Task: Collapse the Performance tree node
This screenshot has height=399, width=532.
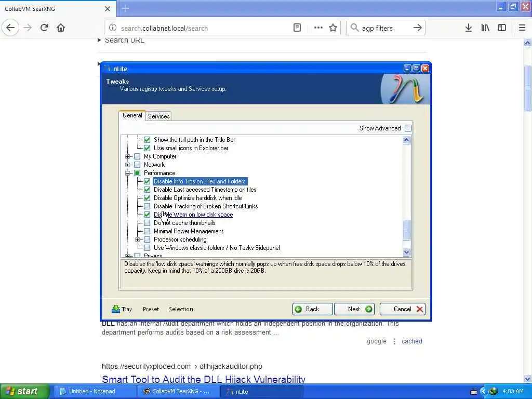Action: click(x=128, y=173)
